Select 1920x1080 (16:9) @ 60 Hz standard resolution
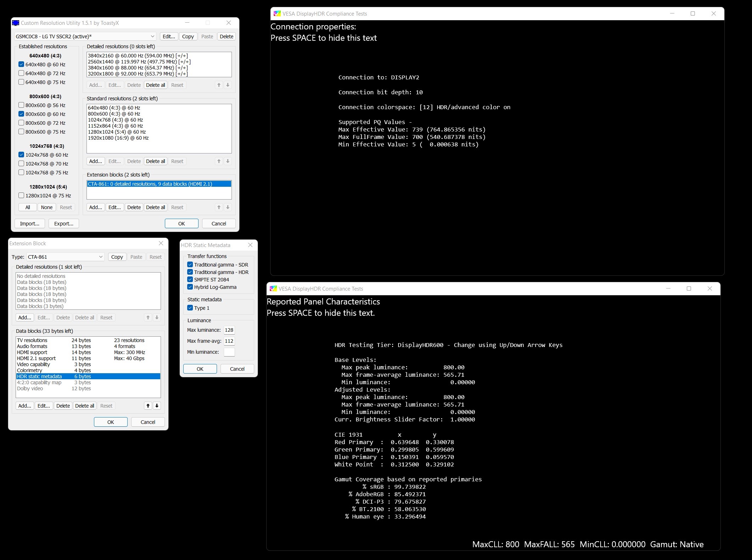This screenshot has width=752, height=560. coord(159,138)
